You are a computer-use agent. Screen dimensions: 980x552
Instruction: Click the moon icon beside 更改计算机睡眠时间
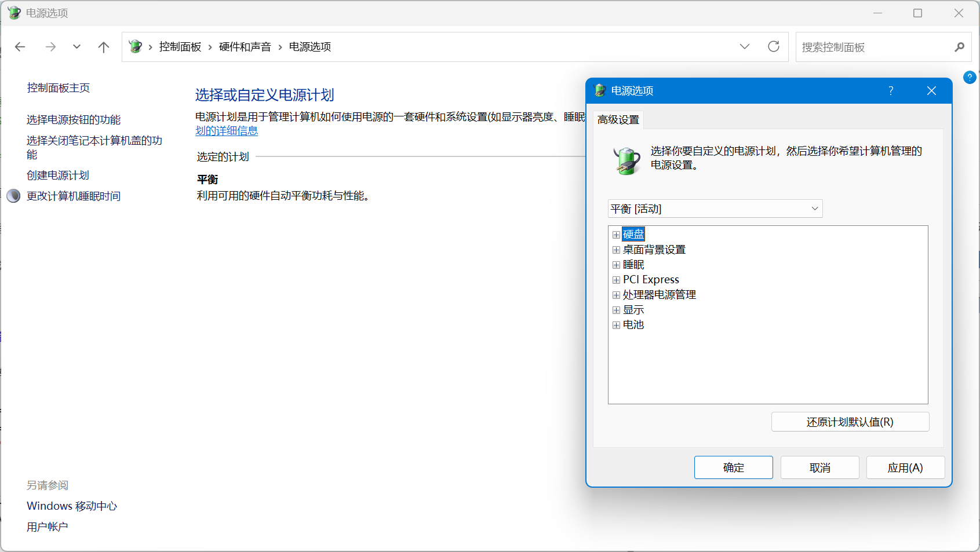coord(13,196)
